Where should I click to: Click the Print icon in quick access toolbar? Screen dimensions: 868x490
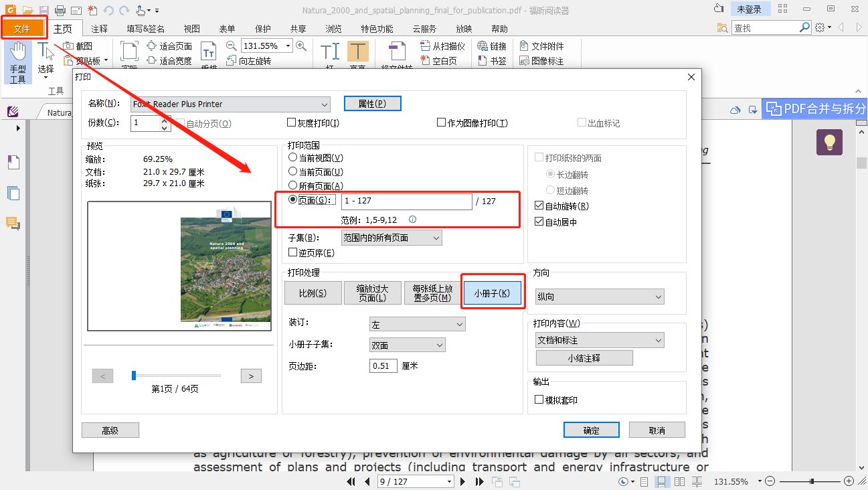60,10
